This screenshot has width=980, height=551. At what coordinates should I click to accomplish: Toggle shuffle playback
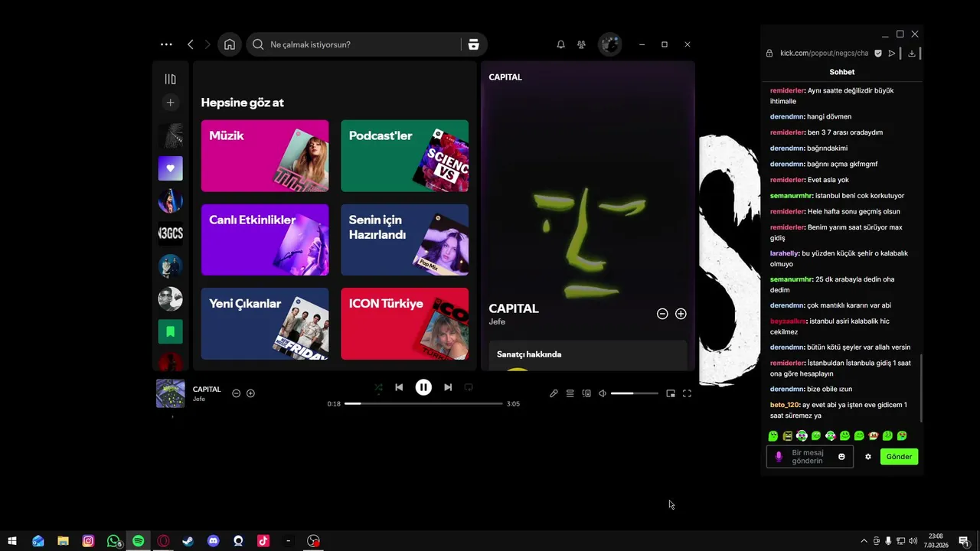tap(378, 387)
